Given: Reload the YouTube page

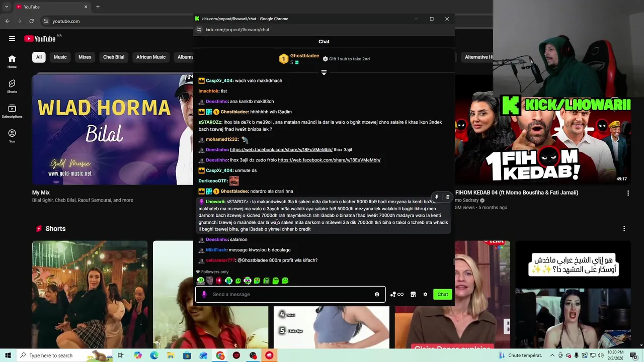Looking at the screenshot, I should point(31,21).
